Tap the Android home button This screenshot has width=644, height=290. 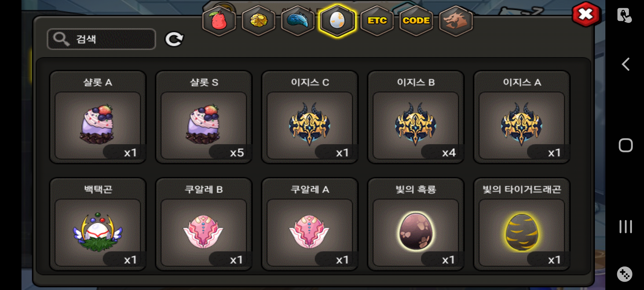tap(625, 145)
